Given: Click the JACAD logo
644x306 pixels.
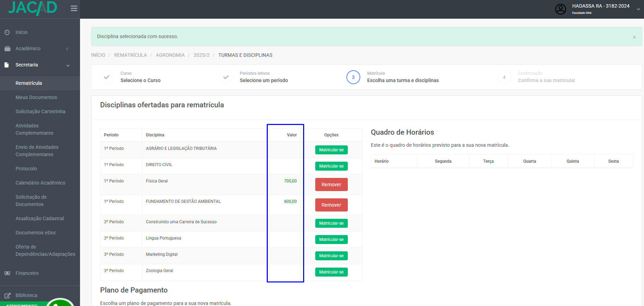Looking at the screenshot, I should [33, 8].
